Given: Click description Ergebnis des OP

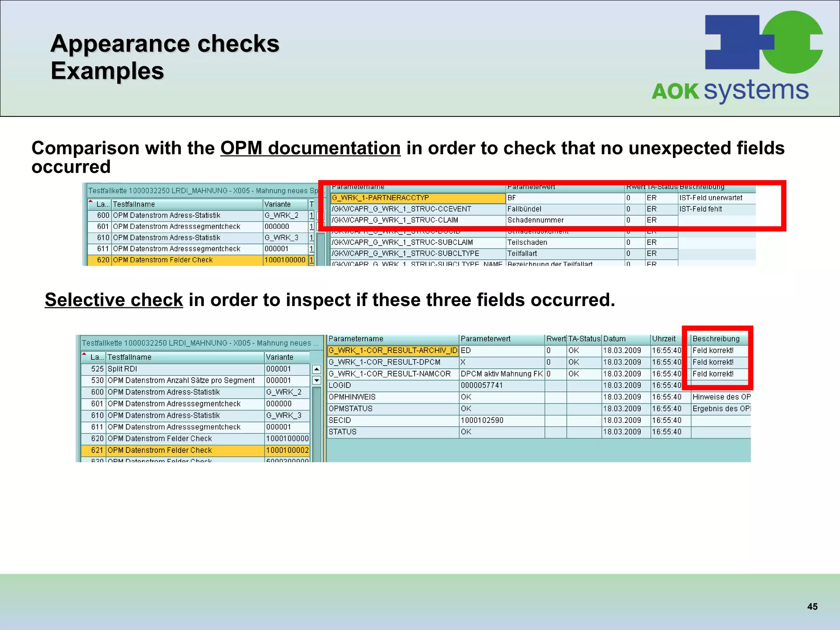Looking at the screenshot, I should coord(721,409).
